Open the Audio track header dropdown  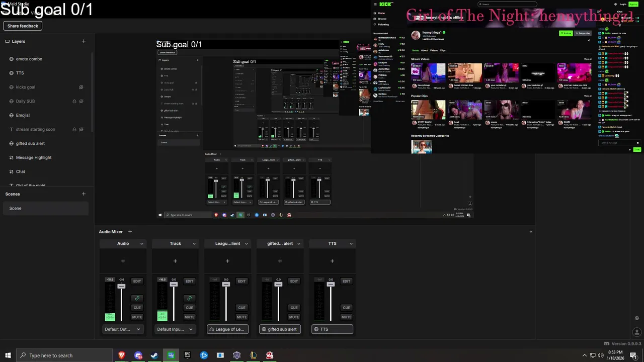click(x=141, y=243)
